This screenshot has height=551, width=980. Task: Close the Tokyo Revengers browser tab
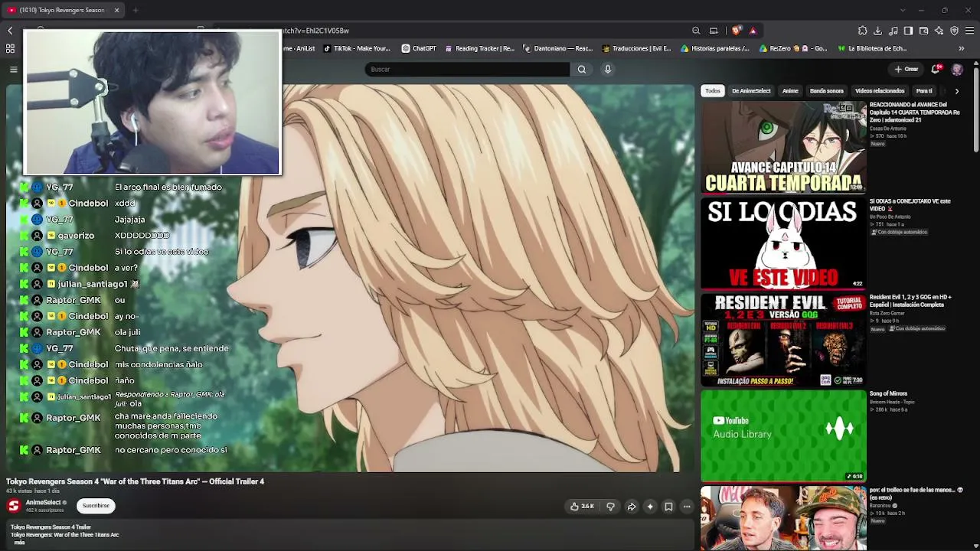click(116, 10)
